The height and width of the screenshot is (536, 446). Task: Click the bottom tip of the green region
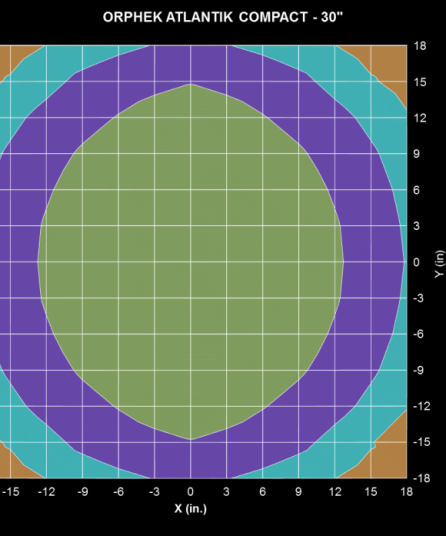(x=190, y=439)
